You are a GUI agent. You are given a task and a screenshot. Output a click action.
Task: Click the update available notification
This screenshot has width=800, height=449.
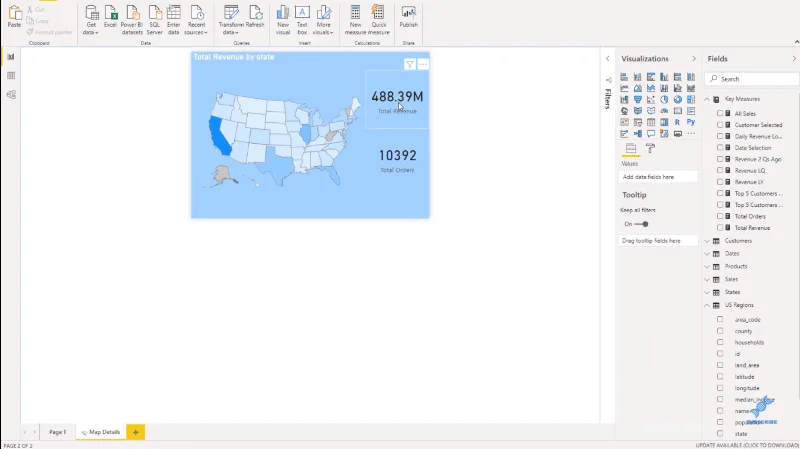point(746,445)
